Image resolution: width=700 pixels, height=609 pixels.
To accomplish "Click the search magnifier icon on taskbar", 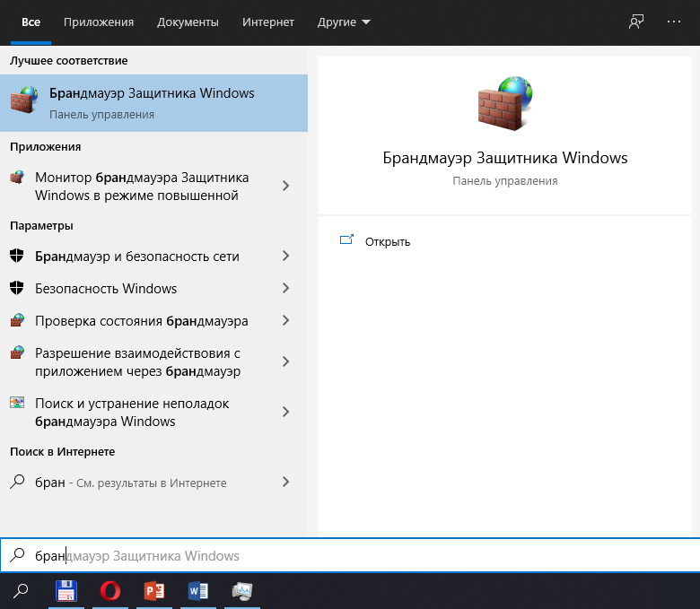I will click(x=22, y=591).
